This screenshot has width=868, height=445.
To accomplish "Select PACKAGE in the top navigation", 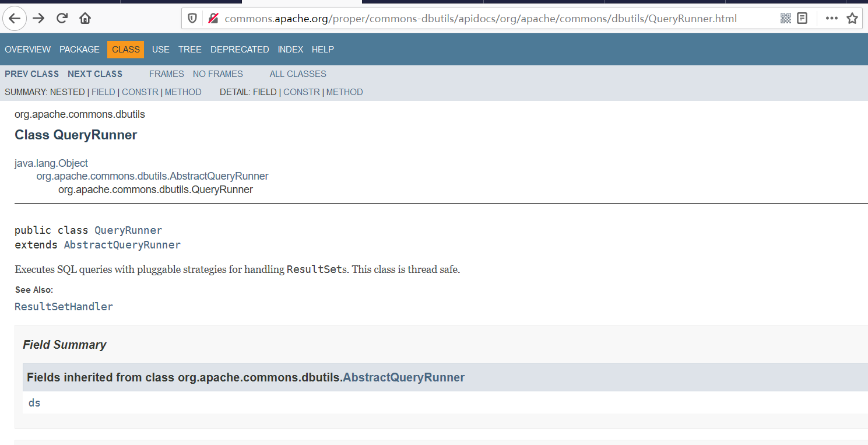I will 79,49.
